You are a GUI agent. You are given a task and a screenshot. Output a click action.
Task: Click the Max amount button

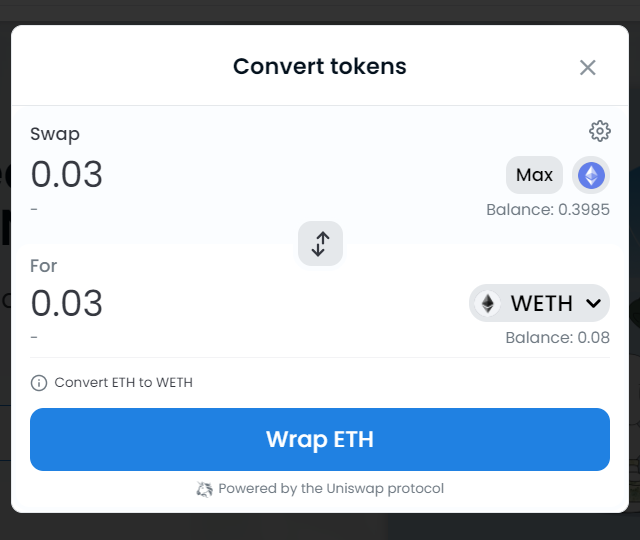[534, 175]
